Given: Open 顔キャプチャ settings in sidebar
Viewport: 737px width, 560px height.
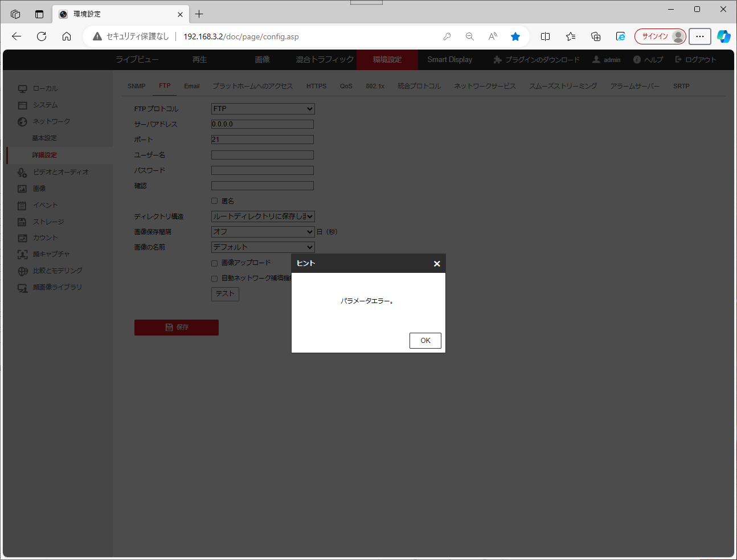Looking at the screenshot, I should (x=51, y=255).
